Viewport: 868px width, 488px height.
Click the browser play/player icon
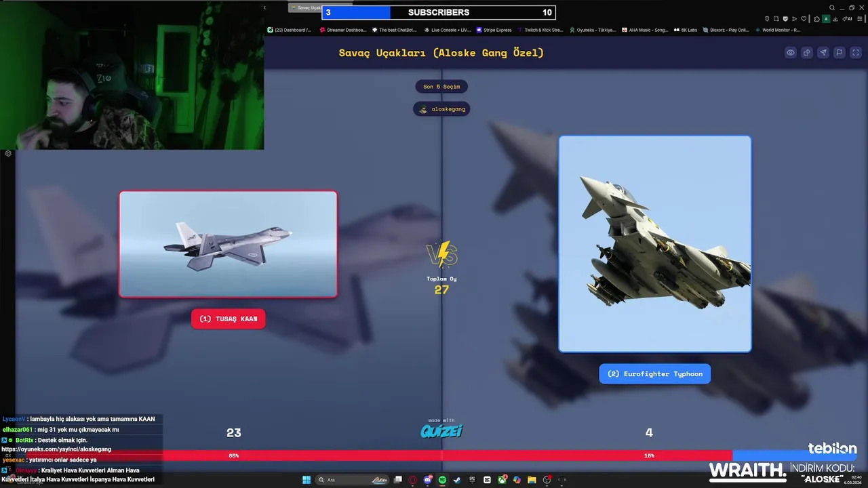click(794, 19)
